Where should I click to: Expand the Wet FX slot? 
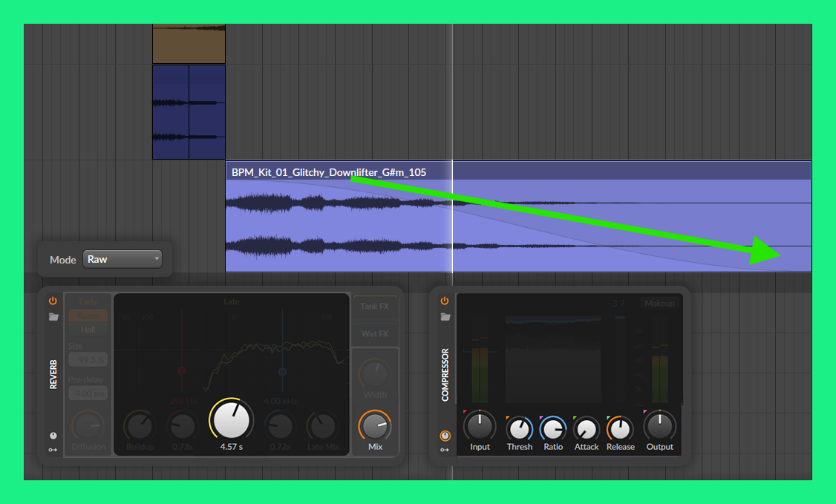[x=375, y=334]
